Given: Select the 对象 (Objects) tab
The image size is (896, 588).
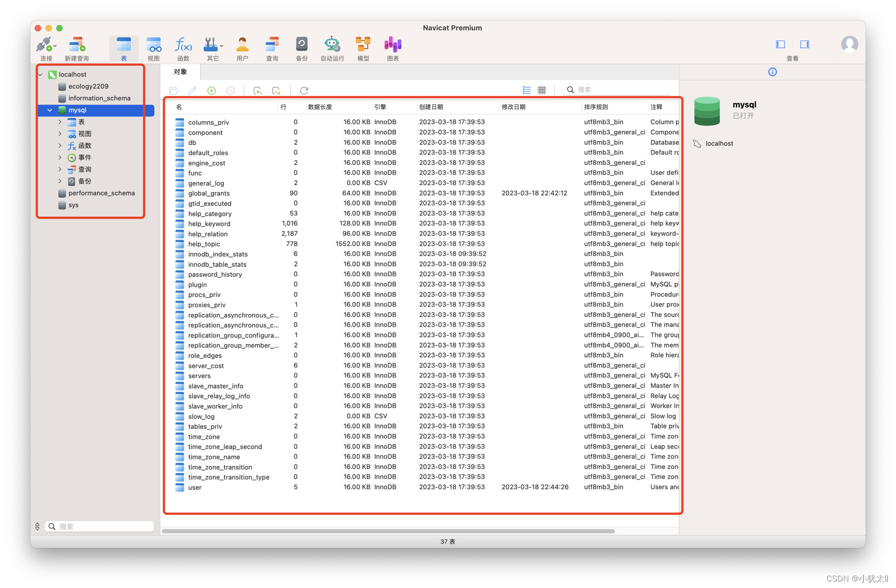Looking at the screenshot, I should (181, 72).
